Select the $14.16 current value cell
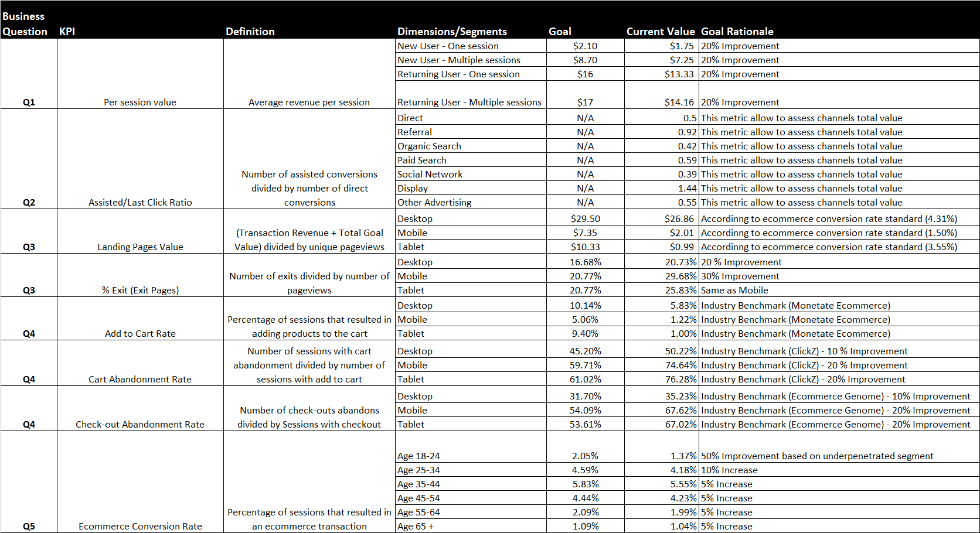980x533 pixels. coord(679,102)
